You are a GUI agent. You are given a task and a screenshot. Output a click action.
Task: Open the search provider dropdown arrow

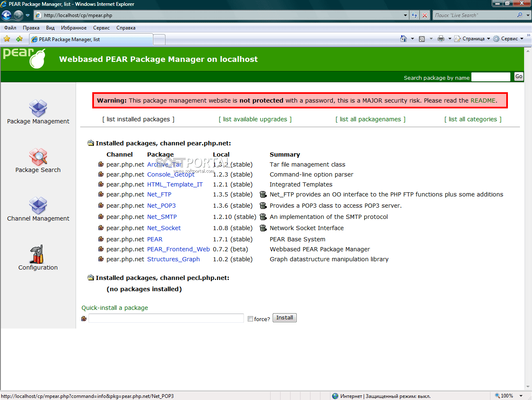click(x=528, y=15)
